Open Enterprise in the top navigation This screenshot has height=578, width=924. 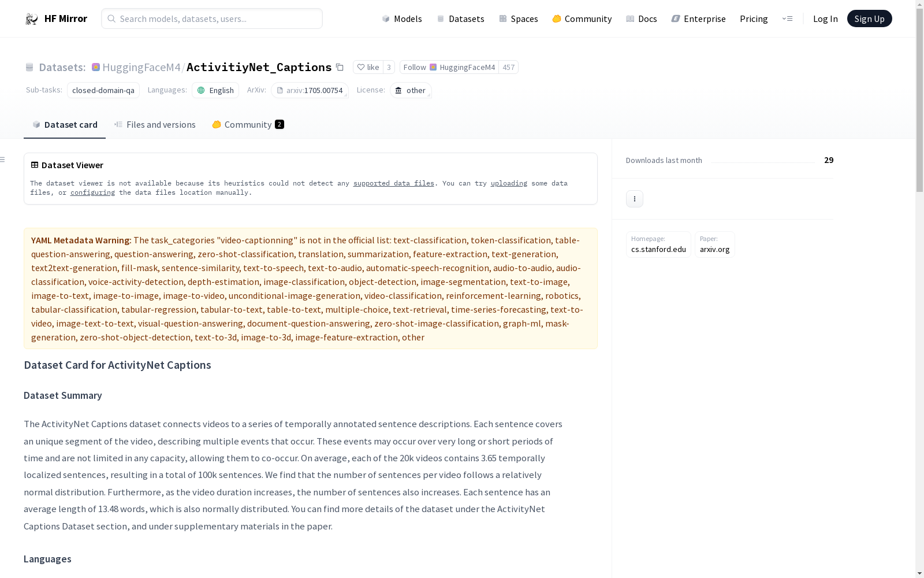tap(699, 18)
